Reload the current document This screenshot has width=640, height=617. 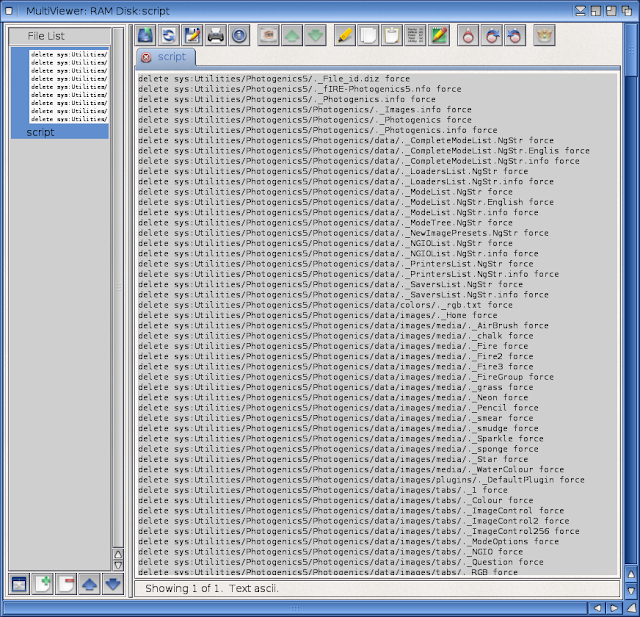coord(169,36)
